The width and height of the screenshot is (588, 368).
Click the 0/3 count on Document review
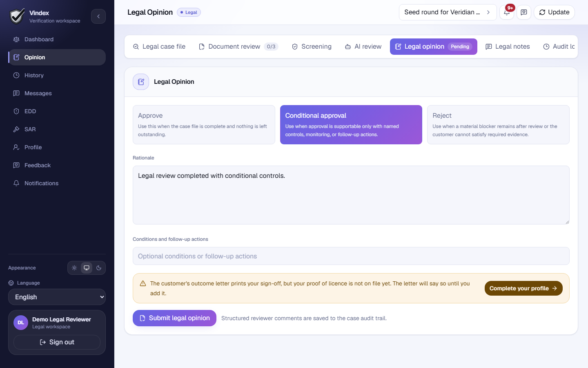click(271, 47)
